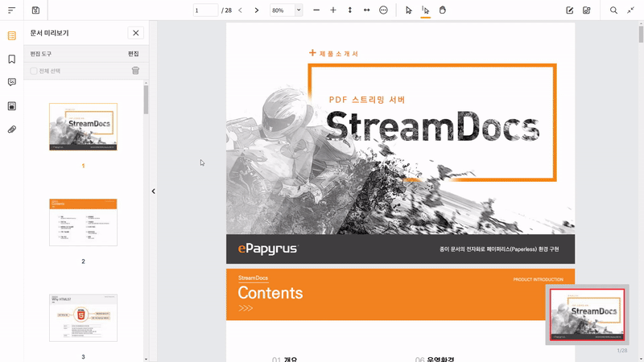The height and width of the screenshot is (362, 644).
Task: Select page 3 Why HTML5 thumbnail
Action: point(83,318)
